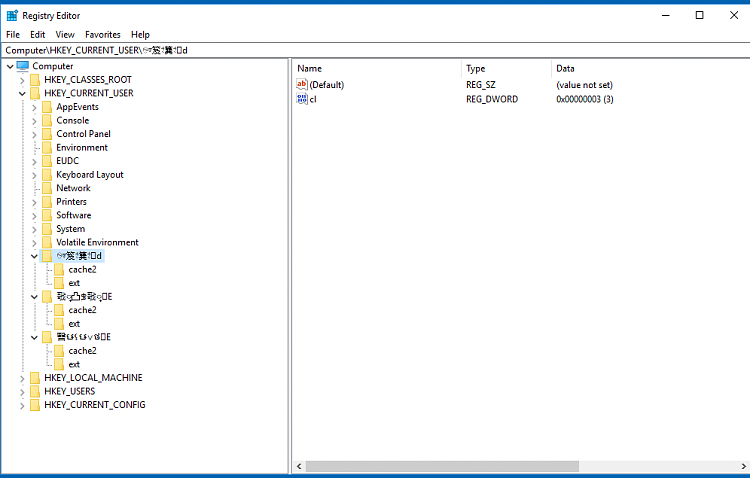Screen dimensions: 750x478
Task: Select the Network key label
Action: tap(73, 188)
